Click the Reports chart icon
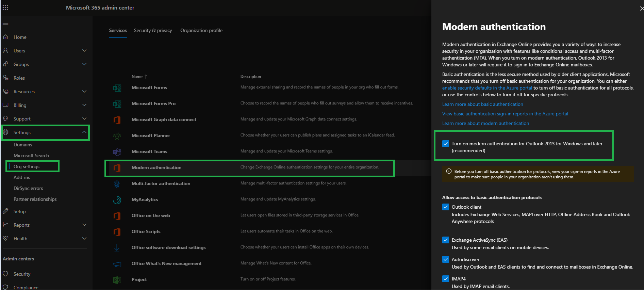This screenshot has width=644, height=290. (5, 225)
